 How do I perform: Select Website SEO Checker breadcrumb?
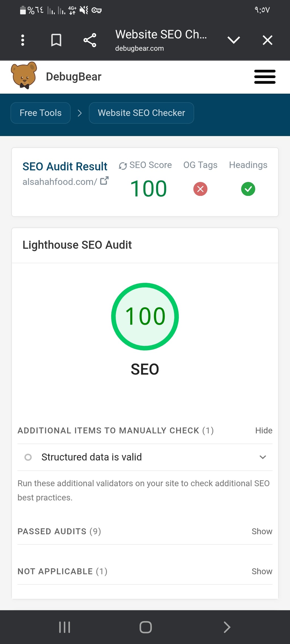pos(141,113)
